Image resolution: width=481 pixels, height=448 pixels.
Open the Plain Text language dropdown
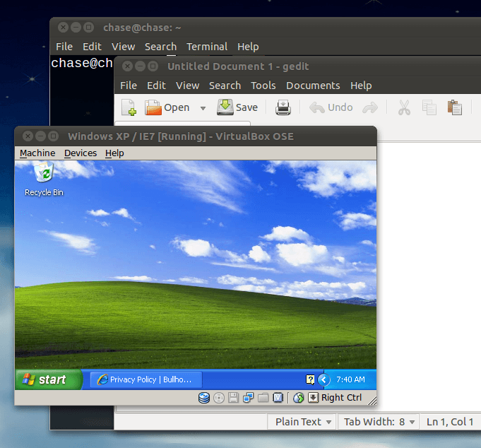click(304, 422)
